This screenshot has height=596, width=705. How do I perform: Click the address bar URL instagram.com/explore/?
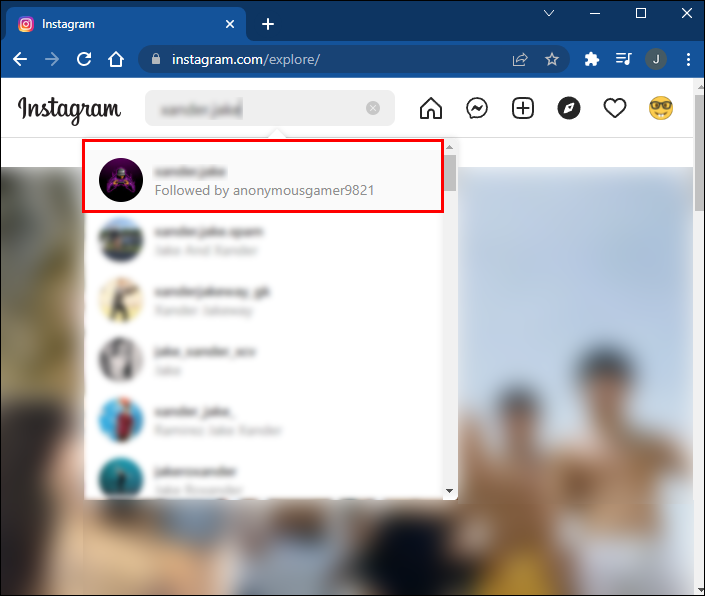pos(246,59)
